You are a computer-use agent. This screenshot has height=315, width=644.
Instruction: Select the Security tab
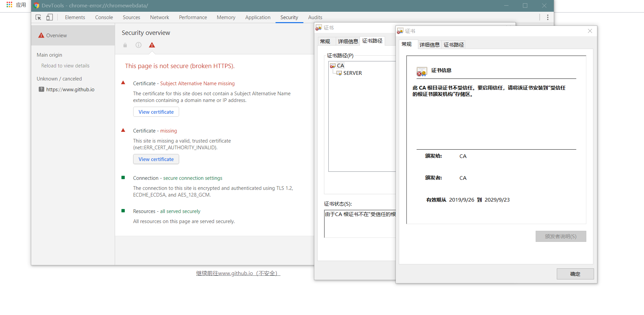289,17
